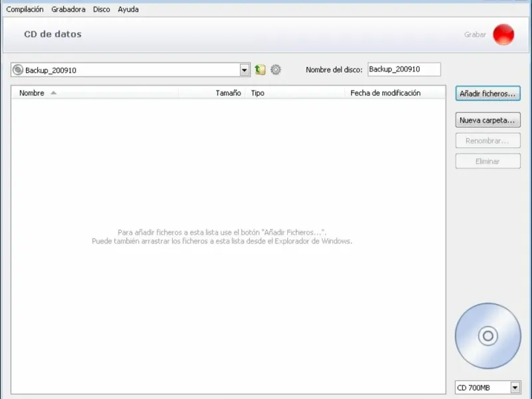
Task: Click the disc icon beside Backup_200910 path
Action: (x=18, y=70)
